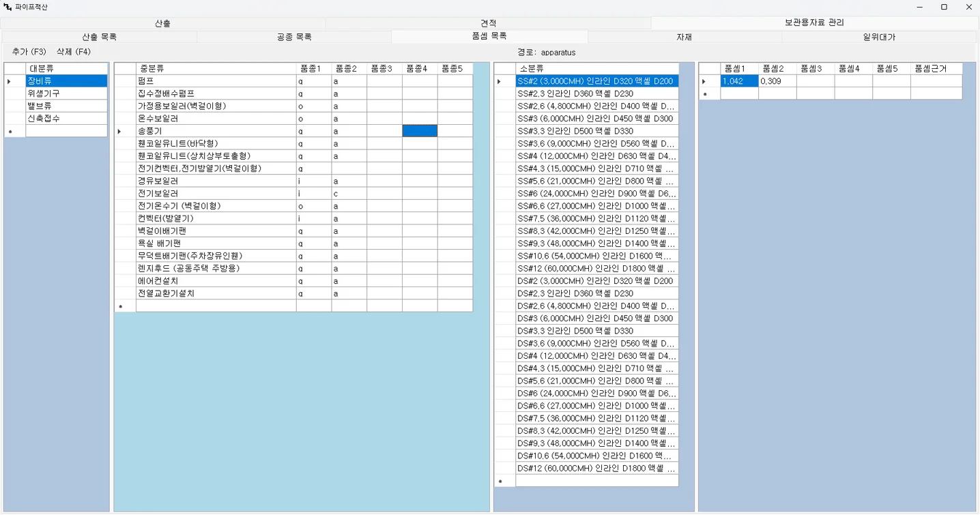Click the 소분류 column header
The image size is (980, 515).
[596, 69]
